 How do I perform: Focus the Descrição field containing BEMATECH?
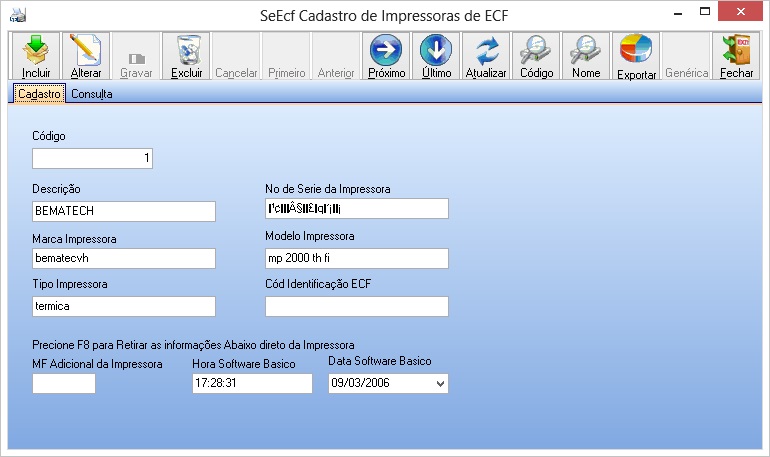(124, 211)
